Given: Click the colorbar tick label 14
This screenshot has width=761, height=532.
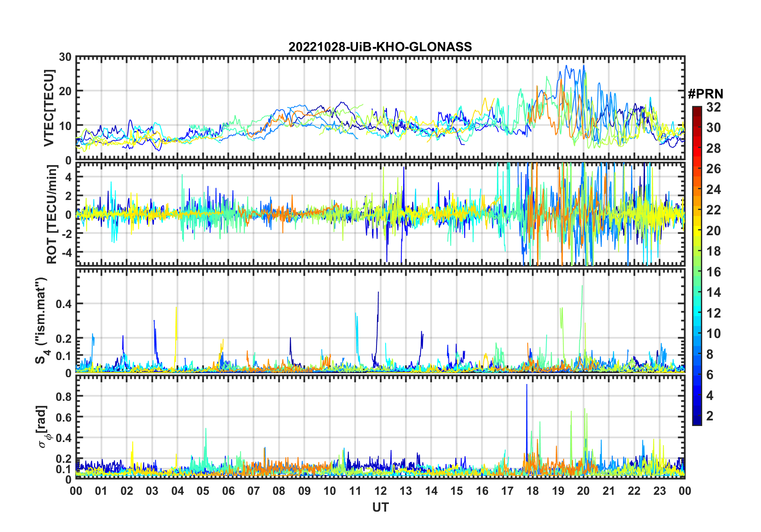Looking at the screenshot, I should (x=713, y=292).
